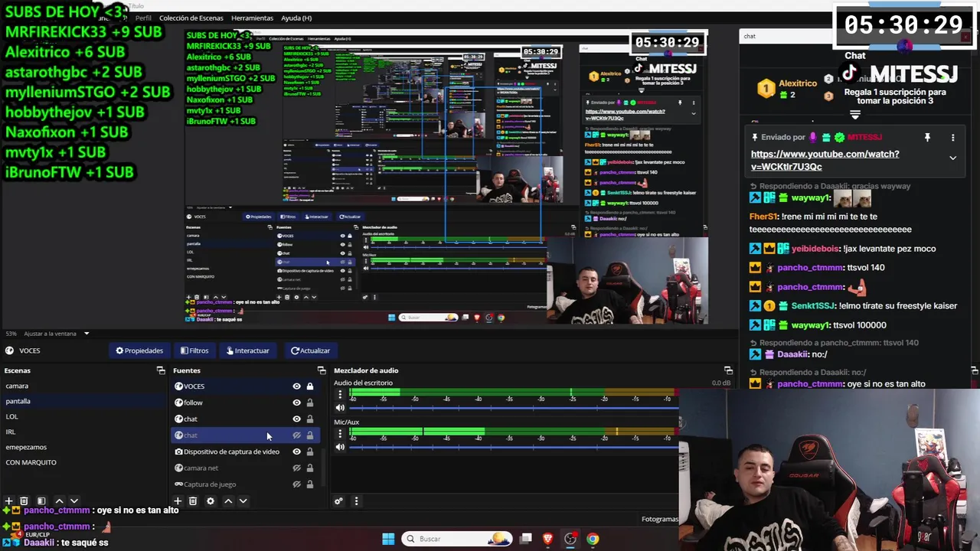Click the pin icon on pinned chat message
Screen dimensions: 980x551
point(927,138)
